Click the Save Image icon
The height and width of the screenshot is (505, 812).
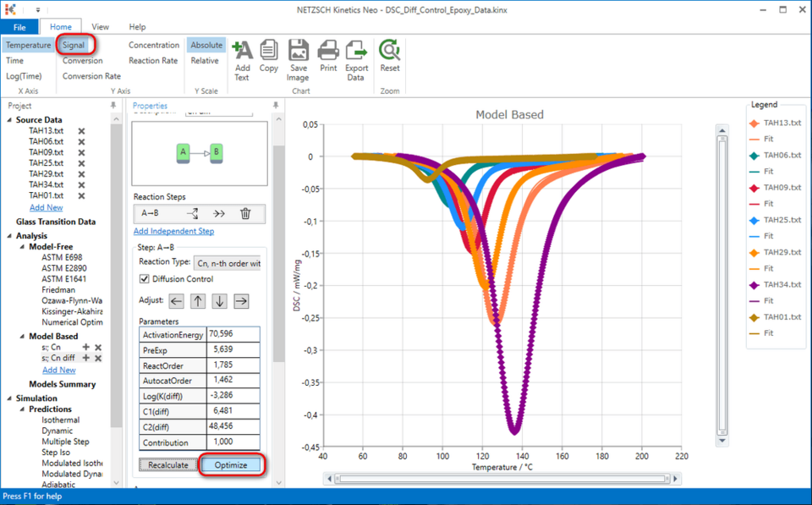pos(298,53)
